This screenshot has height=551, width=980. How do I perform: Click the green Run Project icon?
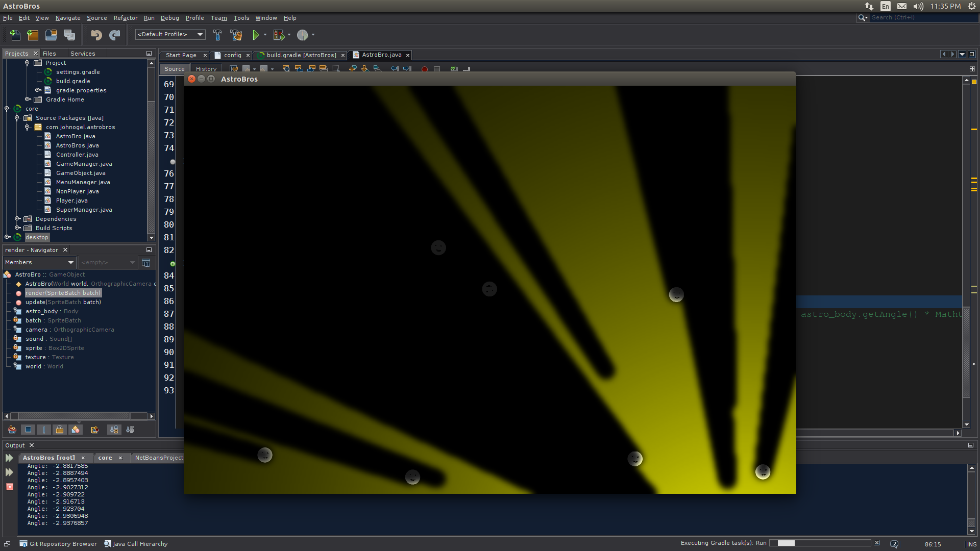pyautogui.click(x=256, y=35)
